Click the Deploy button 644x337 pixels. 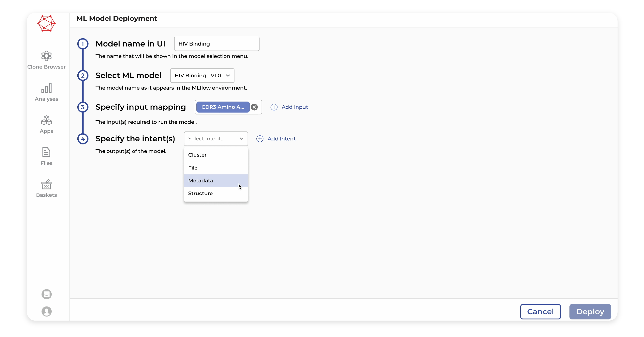[x=590, y=312]
